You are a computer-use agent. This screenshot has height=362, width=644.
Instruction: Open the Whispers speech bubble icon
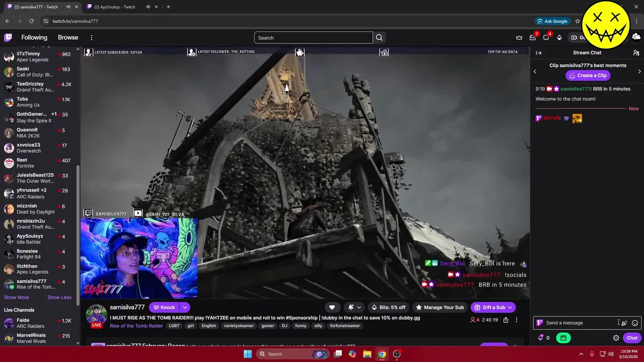coord(546,37)
